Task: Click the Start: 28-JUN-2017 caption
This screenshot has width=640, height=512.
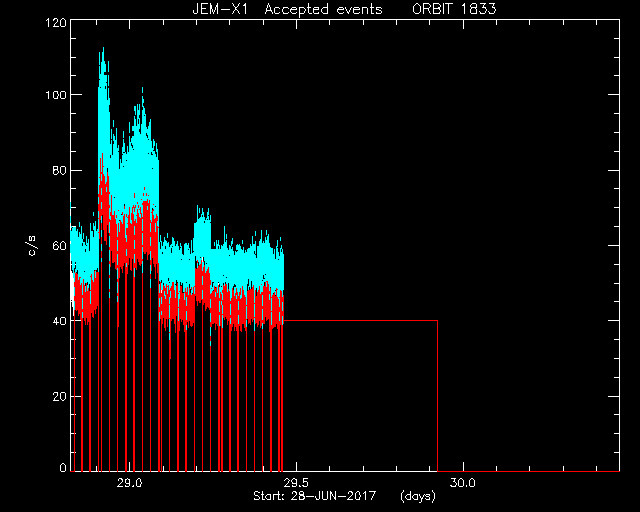Action: [x=314, y=496]
